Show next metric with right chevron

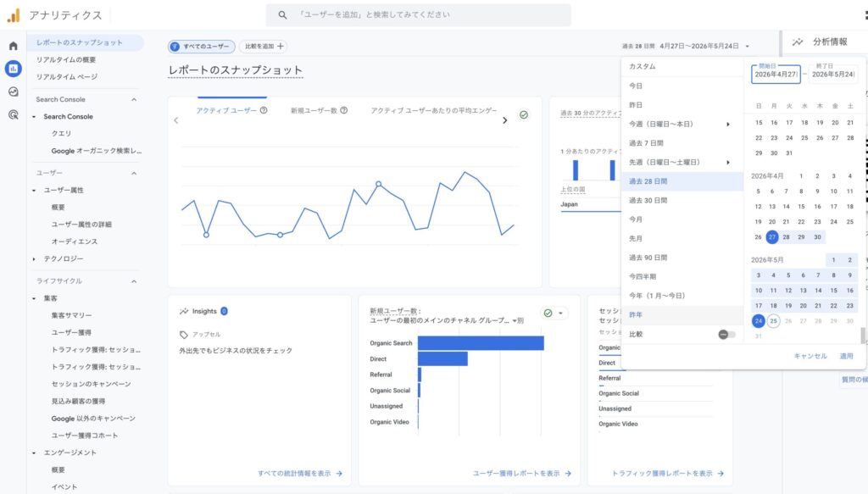(x=505, y=120)
